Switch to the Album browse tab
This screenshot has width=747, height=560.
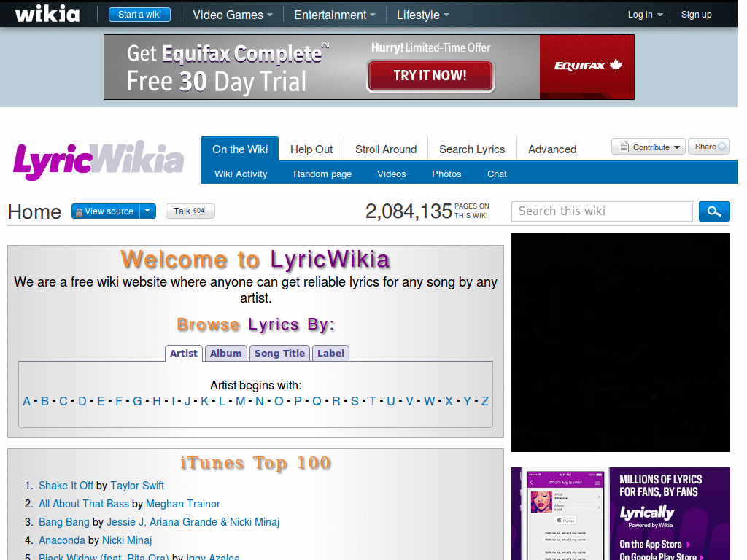(x=226, y=354)
